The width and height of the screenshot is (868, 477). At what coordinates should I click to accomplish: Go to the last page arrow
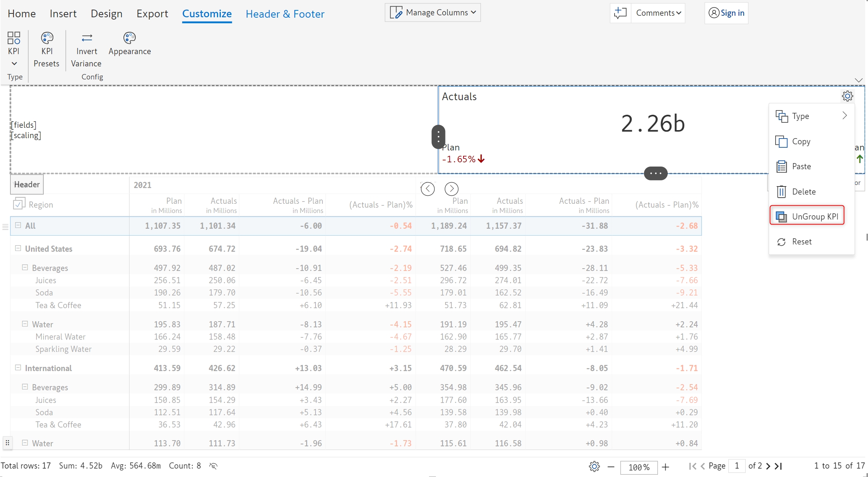(778, 466)
